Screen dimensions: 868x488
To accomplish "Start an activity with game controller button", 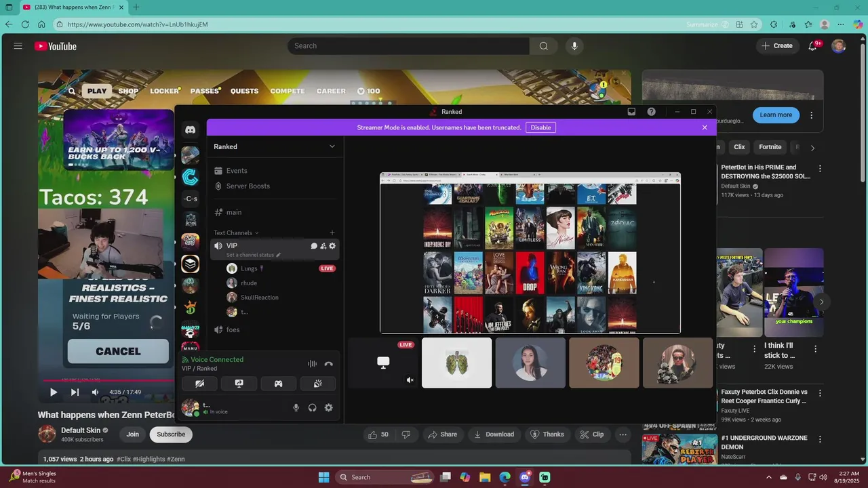I will pos(278,384).
